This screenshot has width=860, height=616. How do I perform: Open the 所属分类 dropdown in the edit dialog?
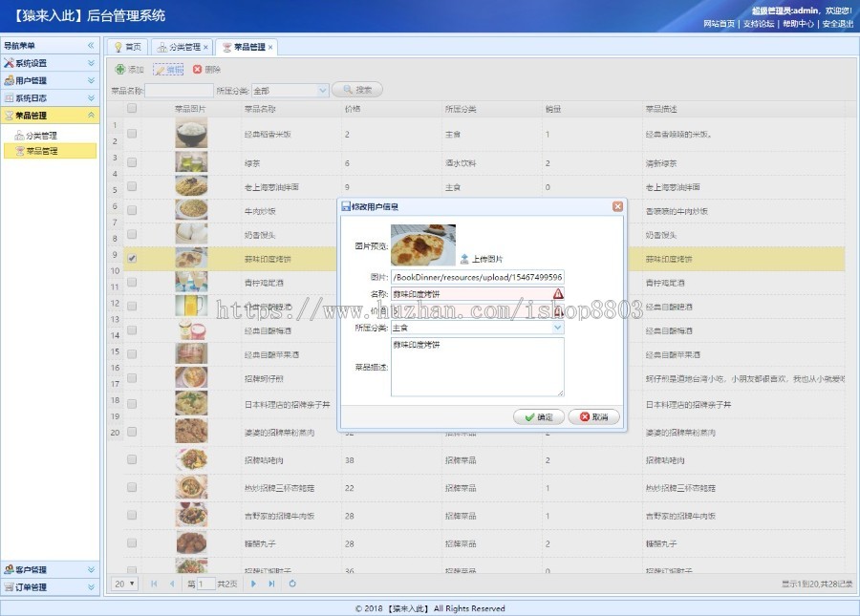pos(557,328)
